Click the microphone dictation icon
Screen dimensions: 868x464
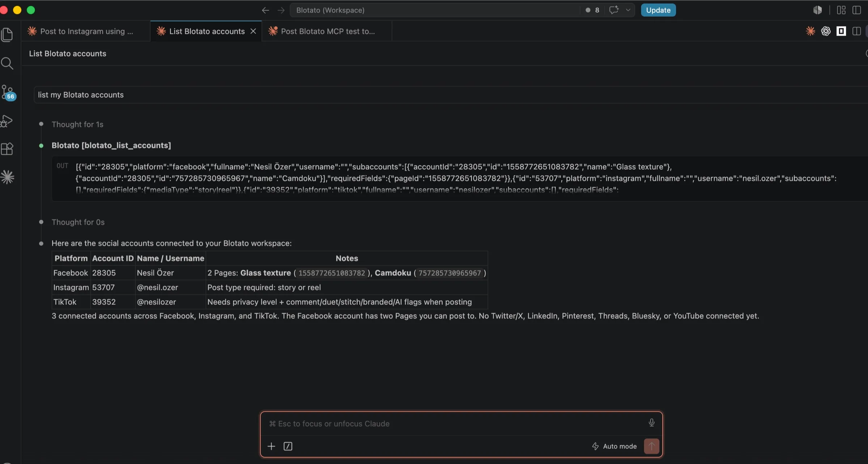(x=651, y=423)
